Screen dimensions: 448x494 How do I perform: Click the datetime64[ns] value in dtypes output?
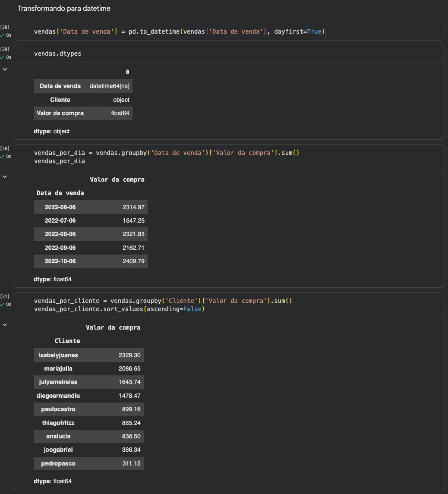(x=110, y=86)
